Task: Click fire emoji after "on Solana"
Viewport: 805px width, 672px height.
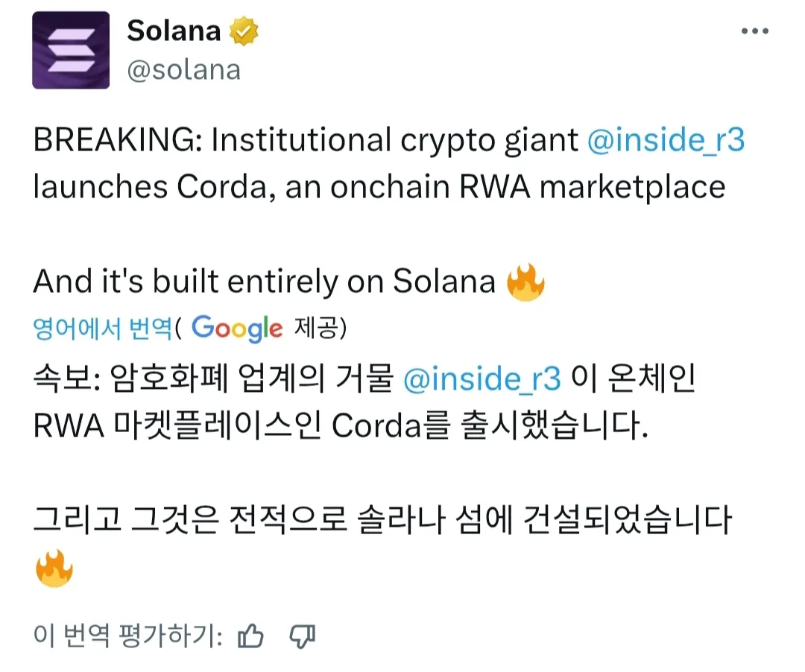Action: (x=525, y=282)
